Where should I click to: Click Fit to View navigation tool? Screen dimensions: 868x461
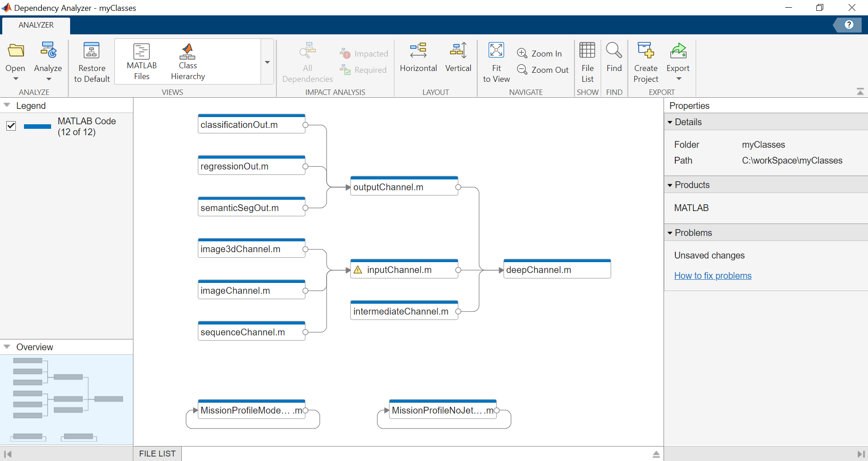pyautogui.click(x=496, y=62)
